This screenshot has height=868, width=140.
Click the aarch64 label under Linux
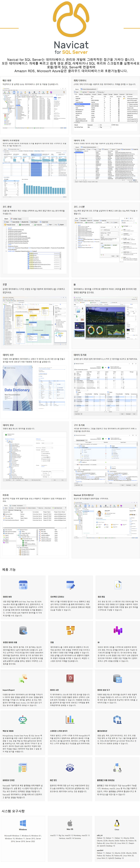(100, 850)
